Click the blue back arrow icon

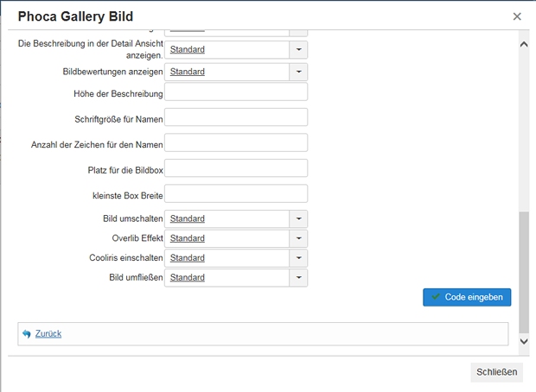point(27,334)
